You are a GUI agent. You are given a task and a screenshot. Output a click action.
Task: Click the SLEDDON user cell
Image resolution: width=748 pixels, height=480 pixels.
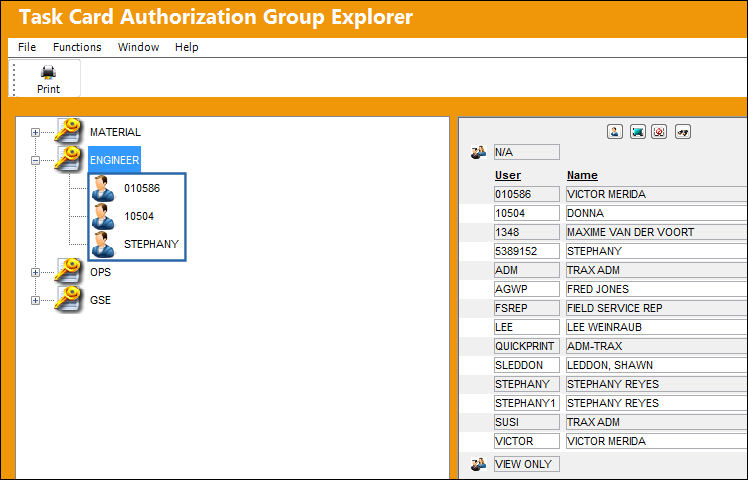527,365
